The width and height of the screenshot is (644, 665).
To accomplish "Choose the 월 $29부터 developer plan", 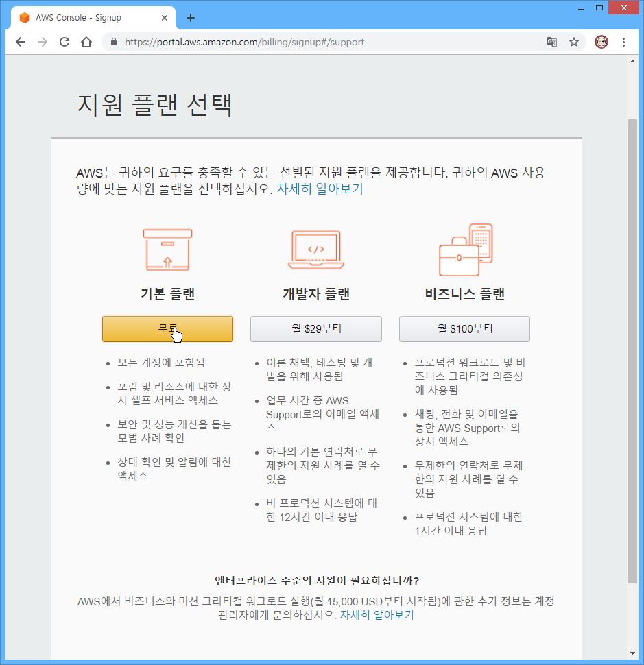I will pyautogui.click(x=316, y=328).
